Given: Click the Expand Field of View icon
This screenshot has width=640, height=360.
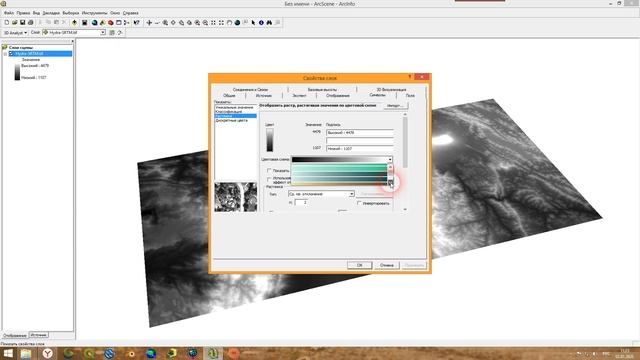Looking at the screenshot, I should point(221,22).
